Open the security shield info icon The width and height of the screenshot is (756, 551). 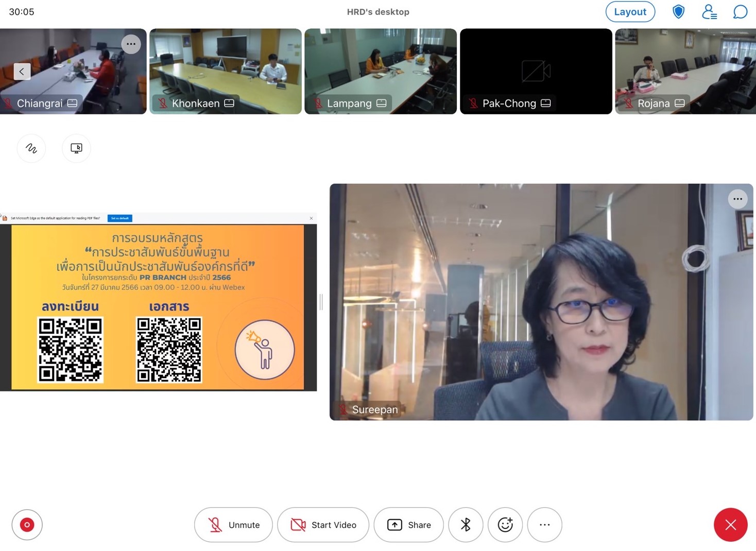coord(678,11)
